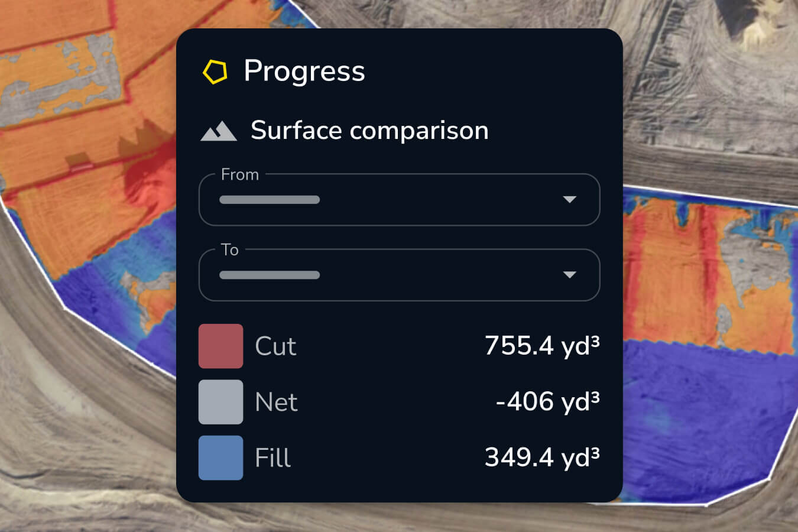Viewport: 798px width, 532px height.
Task: Open the From surface dropdown
Action: [399, 200]
